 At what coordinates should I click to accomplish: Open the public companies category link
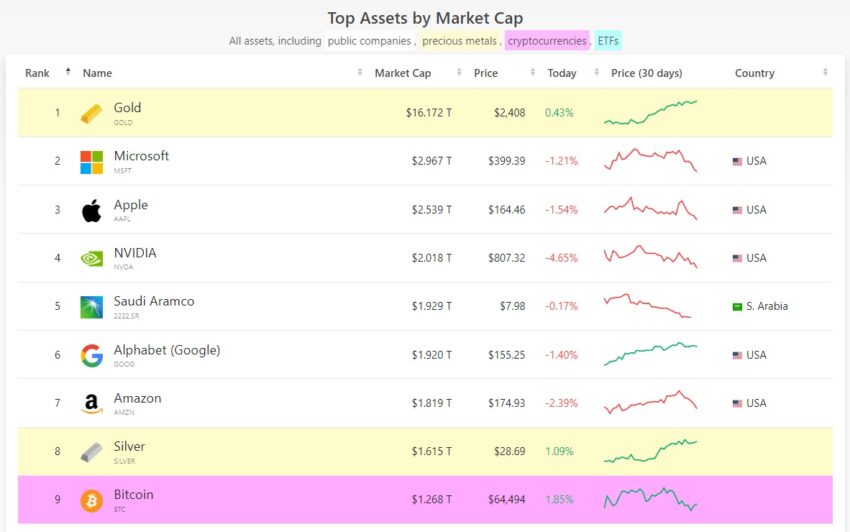click(369, 41)
